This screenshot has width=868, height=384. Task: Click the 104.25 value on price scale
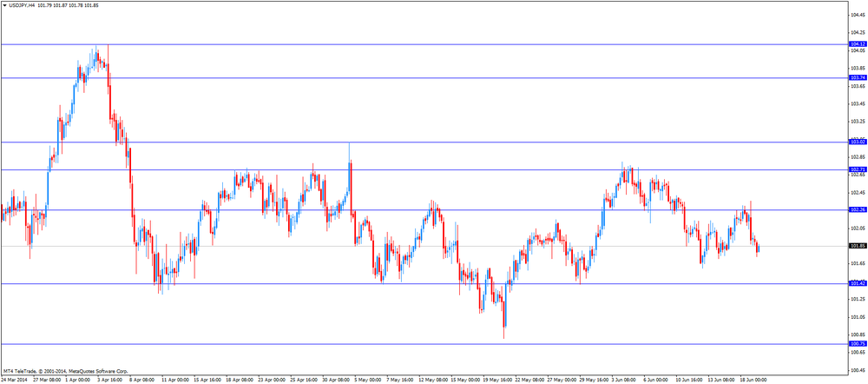tap(858, 33)
